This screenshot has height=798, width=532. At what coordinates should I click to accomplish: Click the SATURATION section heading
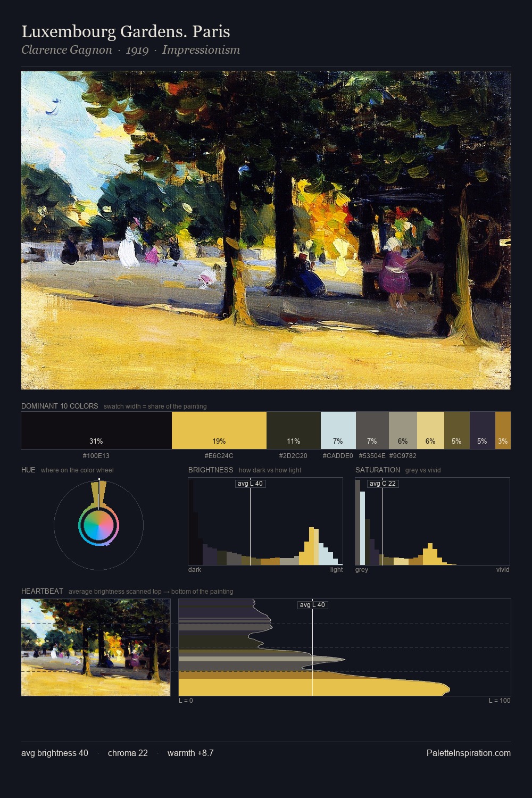coord(378,470)
